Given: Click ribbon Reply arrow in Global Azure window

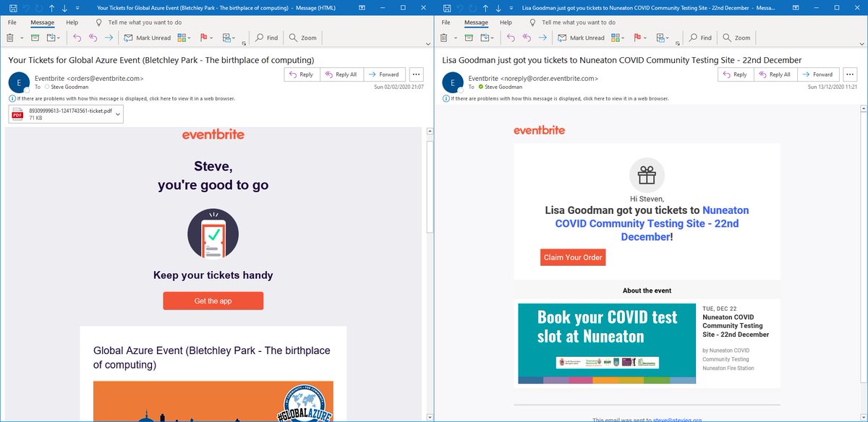Looking at the screenshot, I should point(77,38).
